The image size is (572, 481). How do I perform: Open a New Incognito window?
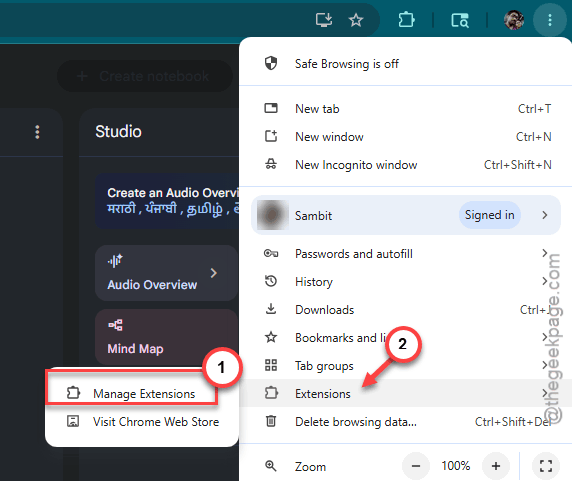click(405, 165)
